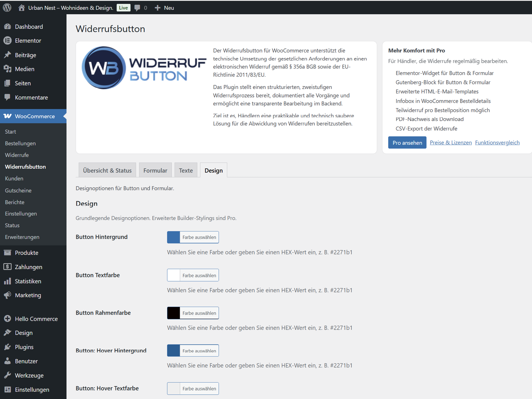Click the plus icon for Neu
The image size is (532, 399).
[x=158, y=8]
